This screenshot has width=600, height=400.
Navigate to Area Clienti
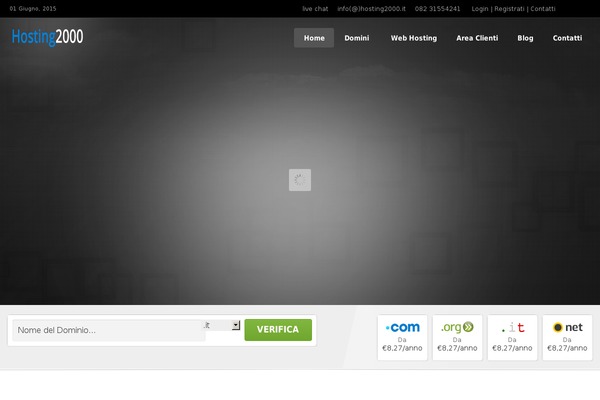pyautogui.click(x=477, y=38)
